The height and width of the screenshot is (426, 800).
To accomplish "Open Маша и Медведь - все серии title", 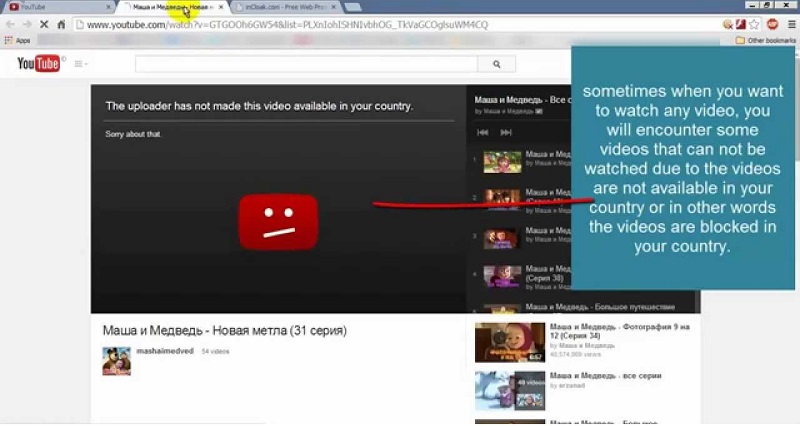I will pyautogui.click(x=606, y=375).
